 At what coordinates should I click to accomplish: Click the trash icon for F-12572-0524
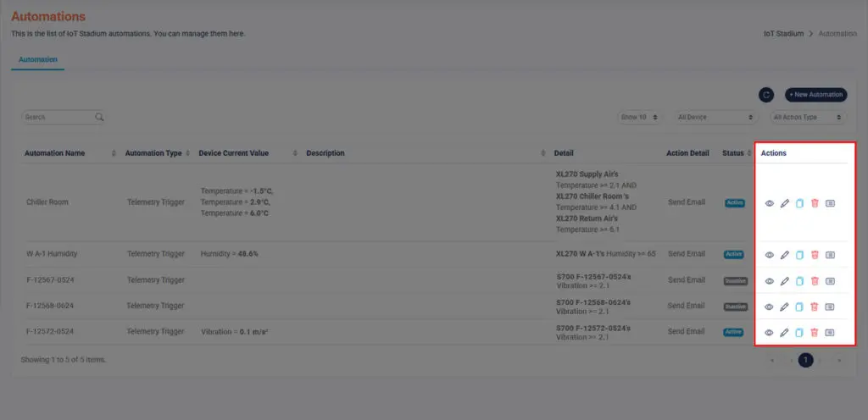815,333
